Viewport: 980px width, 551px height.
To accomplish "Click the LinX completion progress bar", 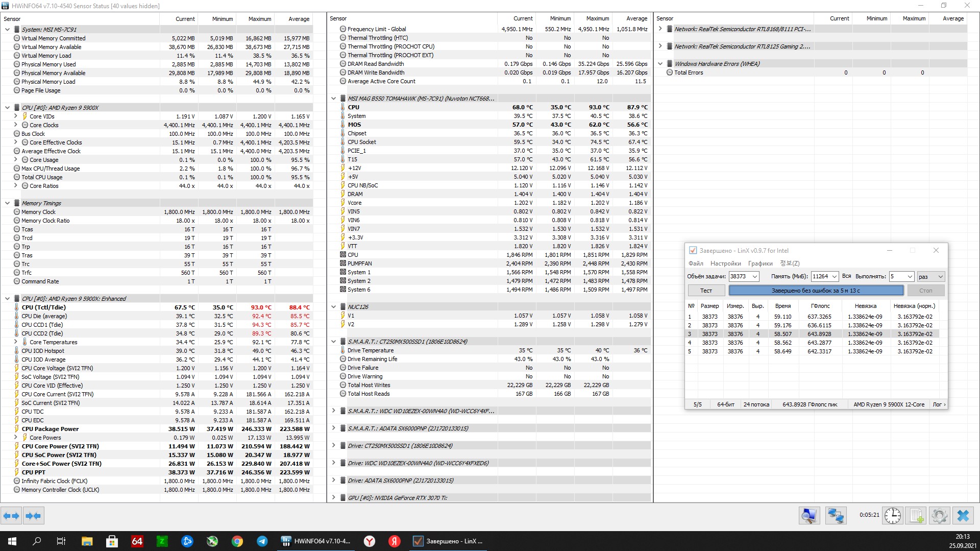I will (816, 291).
